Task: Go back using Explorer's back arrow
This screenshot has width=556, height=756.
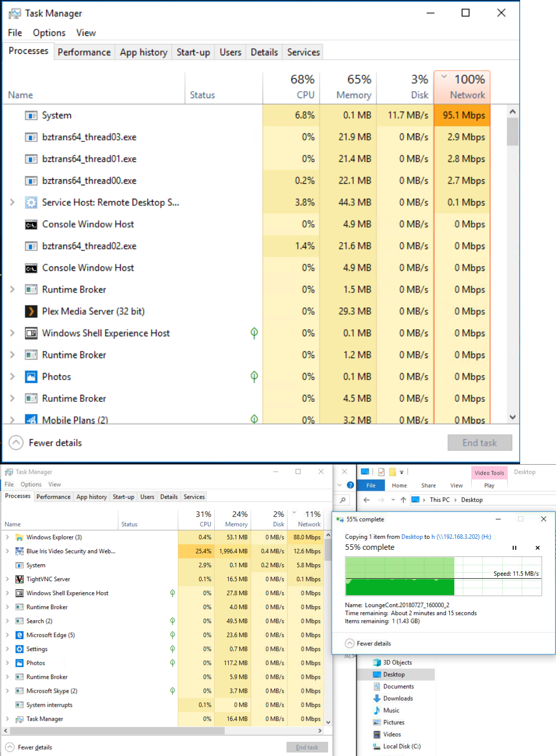Action: click(x=367, y=500)
